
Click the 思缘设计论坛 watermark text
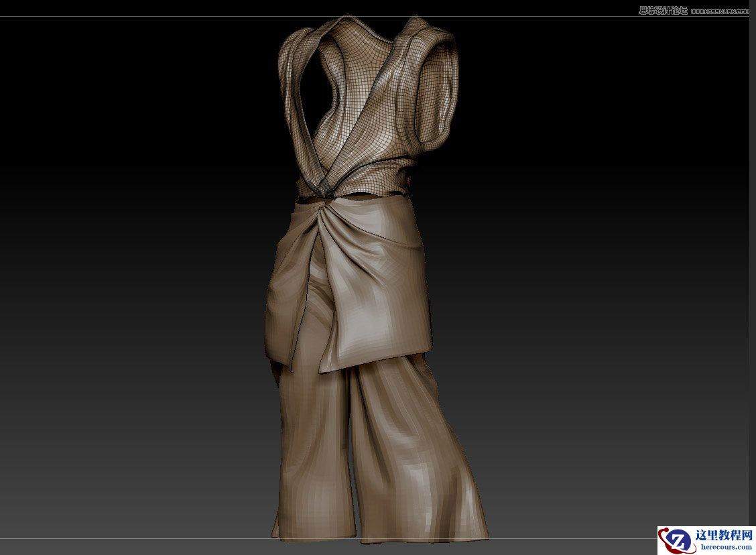(x=664, y=10)
